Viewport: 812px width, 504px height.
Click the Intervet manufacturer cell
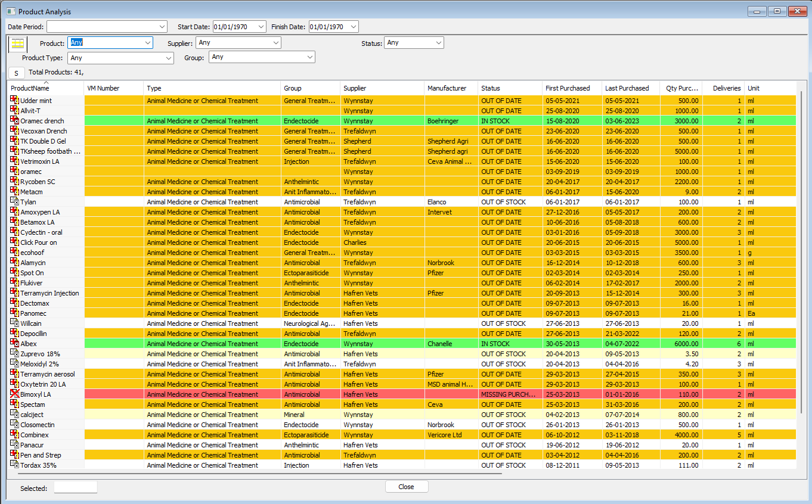(x=451, y=212)
